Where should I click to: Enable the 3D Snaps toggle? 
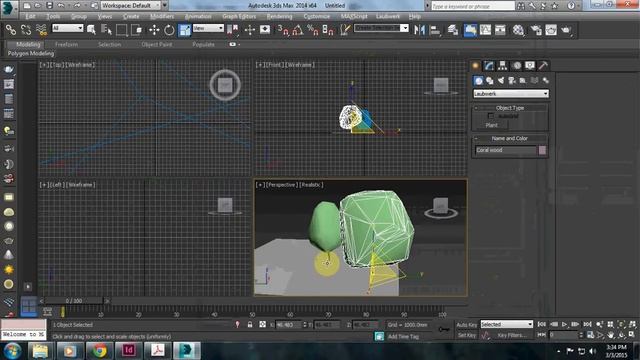tap(283, 30)
